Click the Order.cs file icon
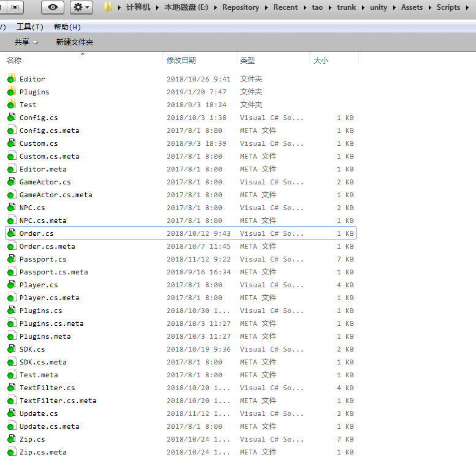 click(x=11, y=233)
